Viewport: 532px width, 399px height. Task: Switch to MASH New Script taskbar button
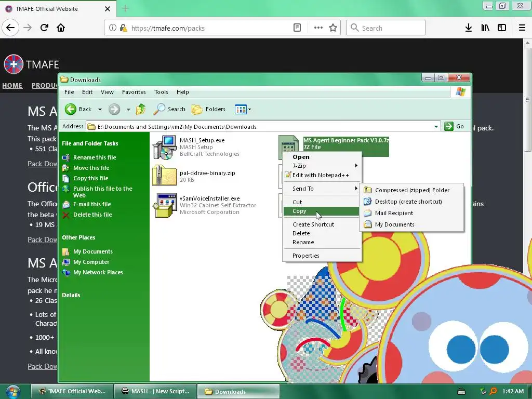155,391
